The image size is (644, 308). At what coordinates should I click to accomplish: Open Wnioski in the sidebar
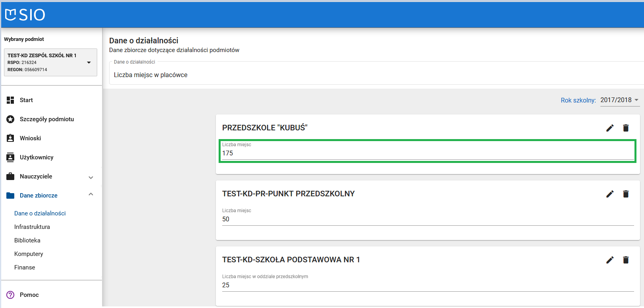tap(30, 138)
